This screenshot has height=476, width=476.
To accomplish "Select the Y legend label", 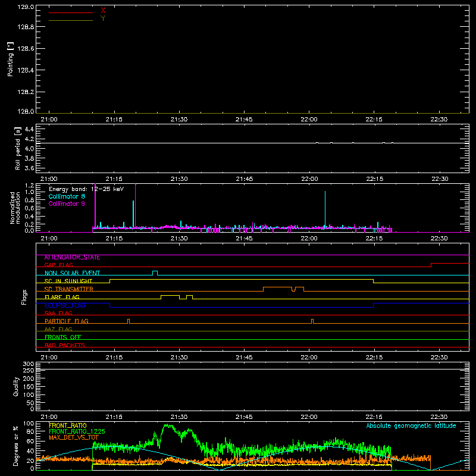I will pyautogui.click(x=103, y=18).
